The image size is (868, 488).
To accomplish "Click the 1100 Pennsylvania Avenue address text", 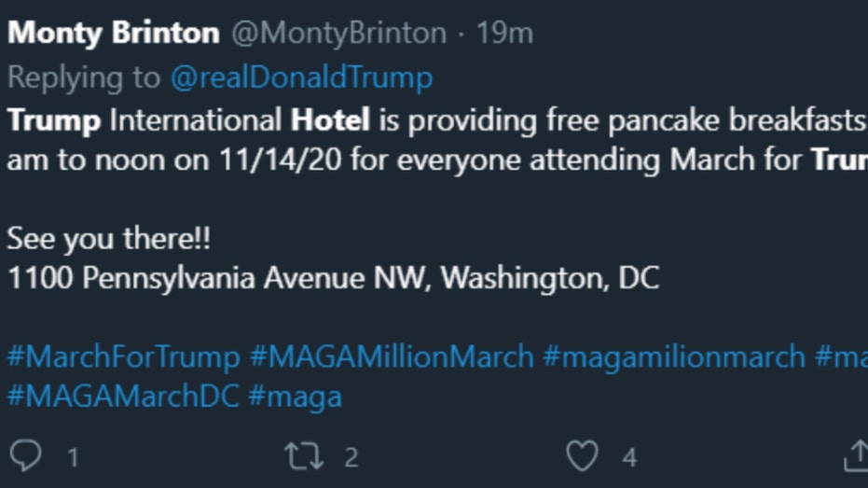I will pos(333,277).
